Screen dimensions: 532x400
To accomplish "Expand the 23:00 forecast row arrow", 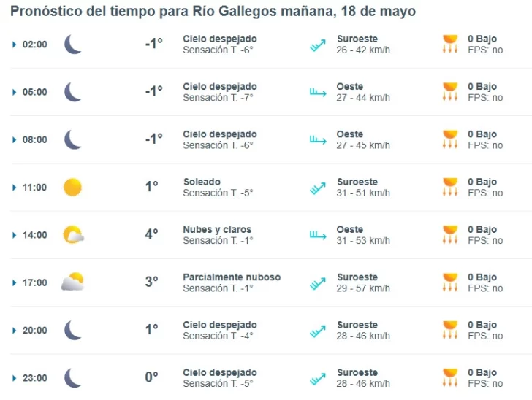I will (14, 378).
